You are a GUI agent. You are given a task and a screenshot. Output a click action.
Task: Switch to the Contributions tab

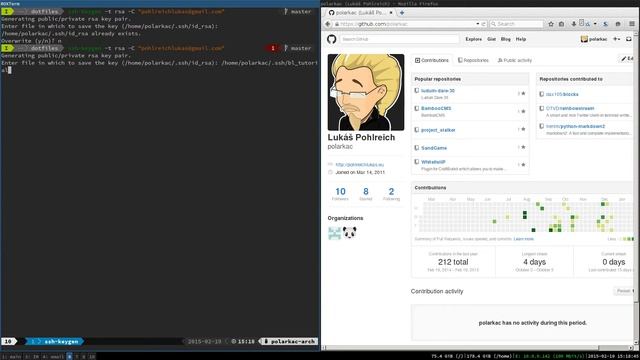click(x=431, y=60)
